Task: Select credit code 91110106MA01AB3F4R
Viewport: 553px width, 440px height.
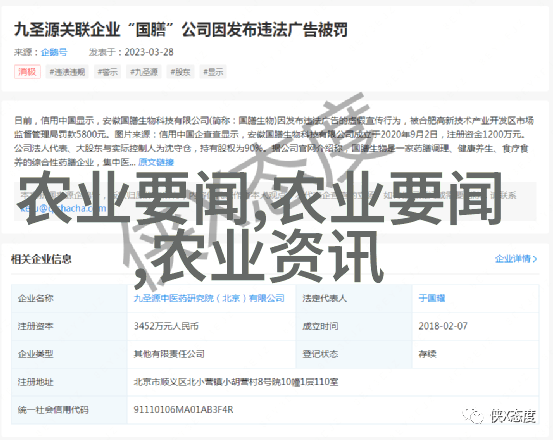Action: 183,410
